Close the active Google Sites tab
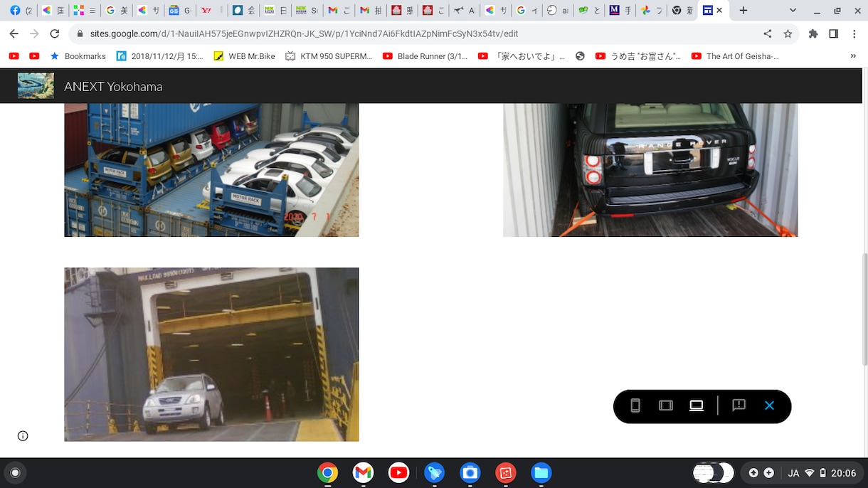The height and width of the screenshot is (488, 868). pyautogui.click(x=720, y=11)
